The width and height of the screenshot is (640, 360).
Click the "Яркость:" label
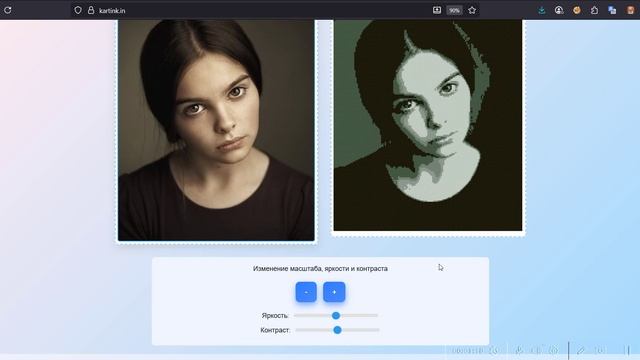(x=275, y=316)
